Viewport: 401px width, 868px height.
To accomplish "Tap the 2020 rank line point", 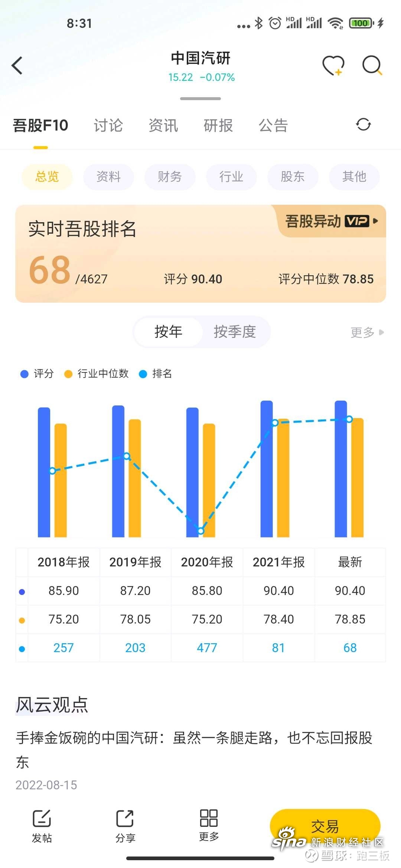I will (x=200, y=531).
